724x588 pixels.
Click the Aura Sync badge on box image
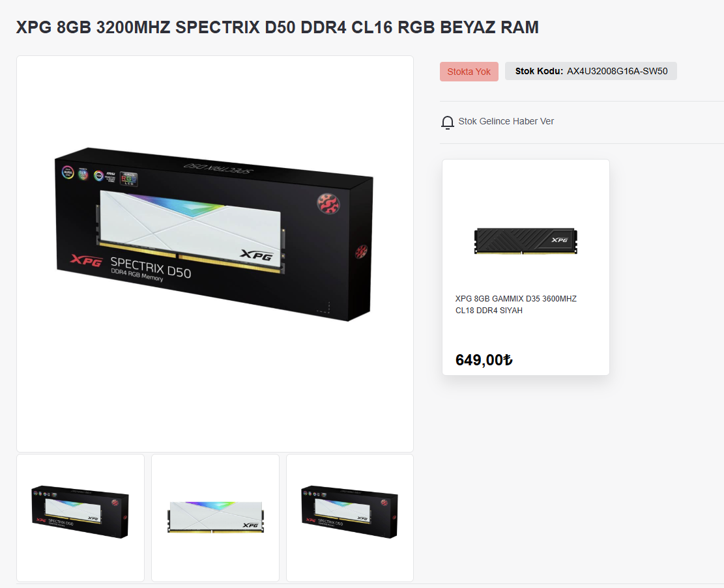pos(68,172)
